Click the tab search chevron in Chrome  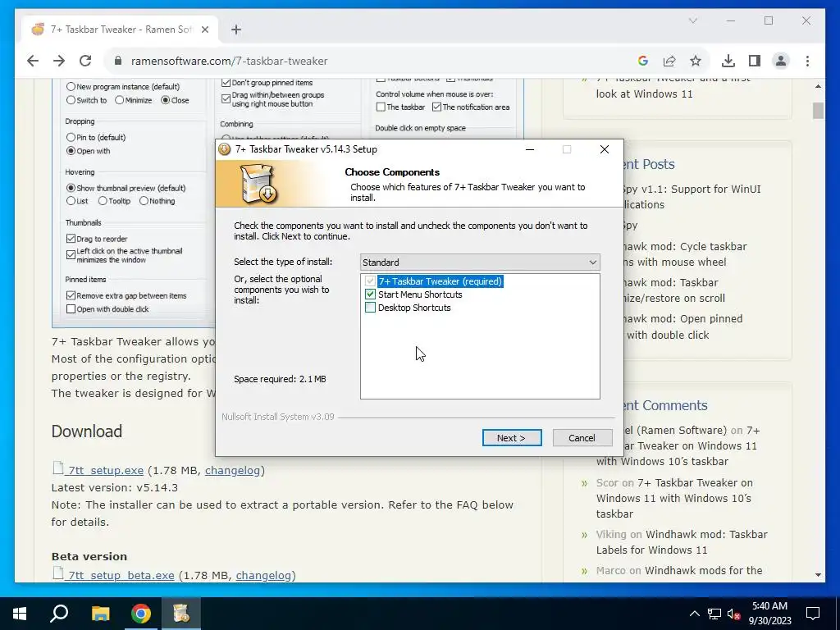[x=692, y=21]
